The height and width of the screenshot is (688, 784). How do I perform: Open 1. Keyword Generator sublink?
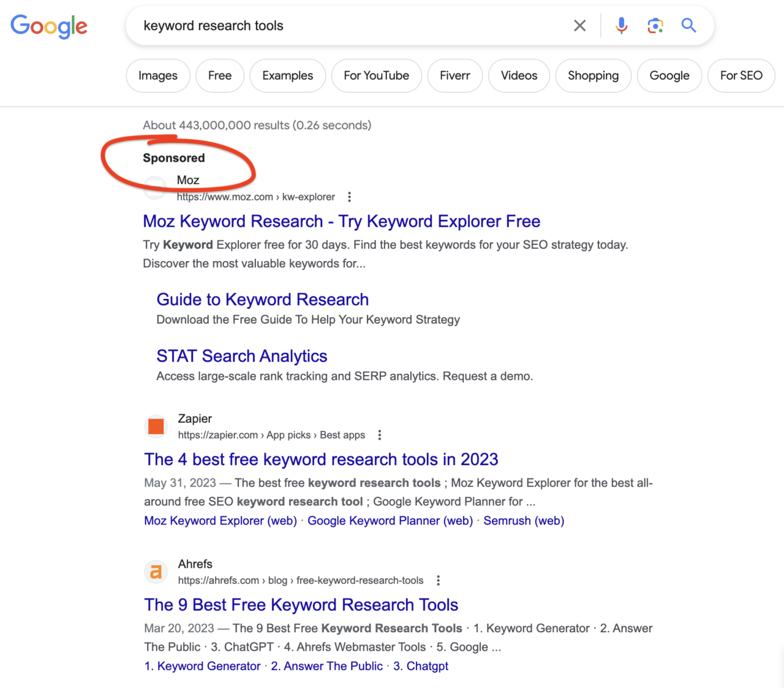(x=202, y=666)
